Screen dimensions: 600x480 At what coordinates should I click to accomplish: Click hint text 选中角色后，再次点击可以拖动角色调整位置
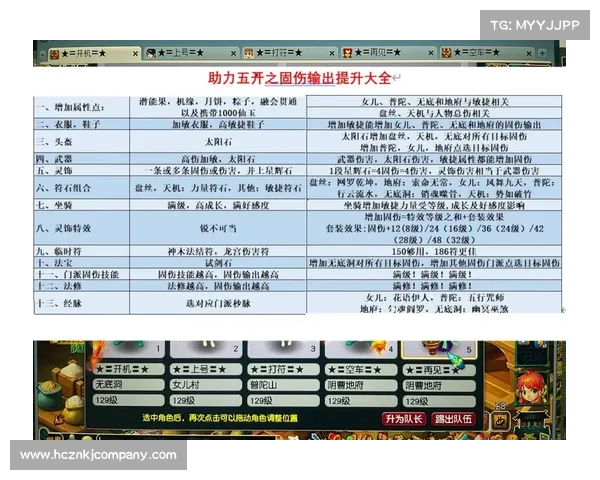coord(220,418)
